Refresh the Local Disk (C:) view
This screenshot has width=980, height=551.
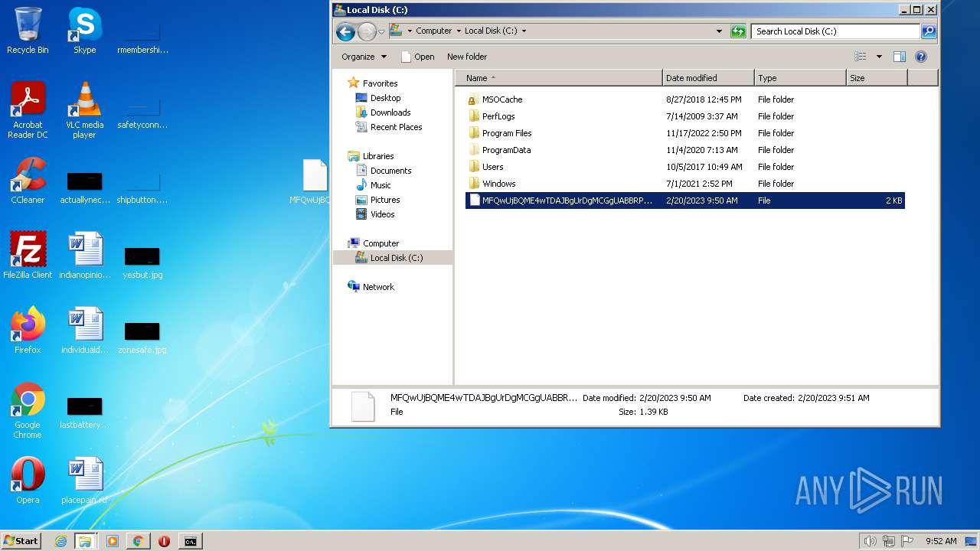(x=738, y=31)
